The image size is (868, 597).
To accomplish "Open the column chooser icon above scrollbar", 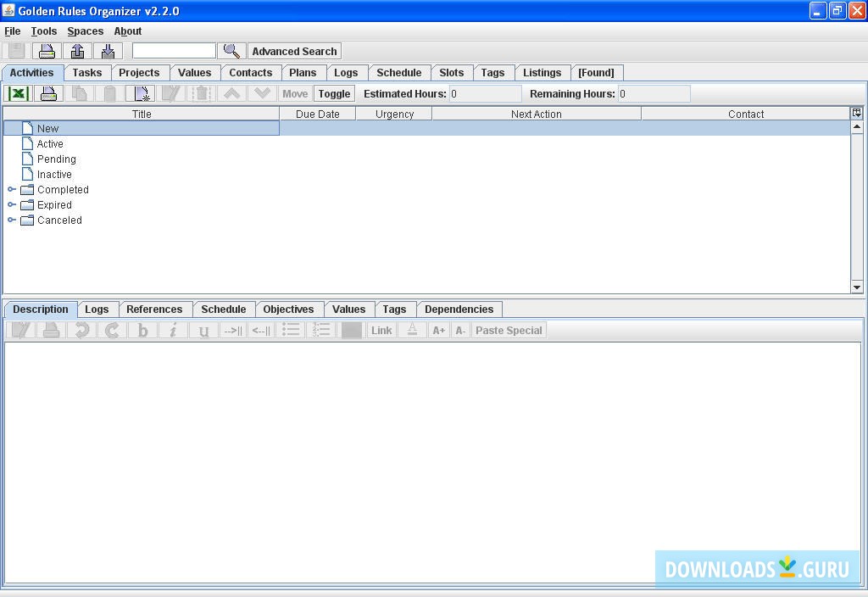I will click(x=857, y=113).
